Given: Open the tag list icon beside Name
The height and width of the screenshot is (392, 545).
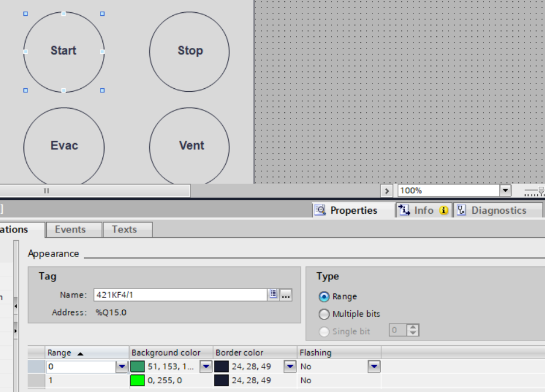Looking at the screenshot, I should 273,295.
